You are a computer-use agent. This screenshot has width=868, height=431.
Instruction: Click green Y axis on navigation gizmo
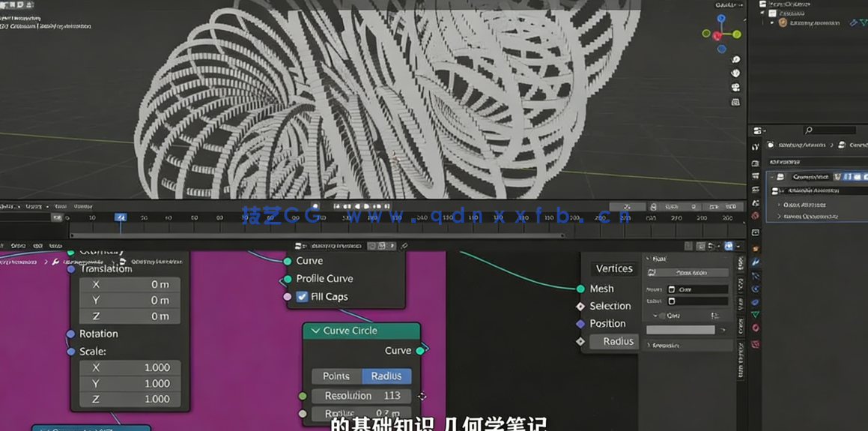[737, 34]
